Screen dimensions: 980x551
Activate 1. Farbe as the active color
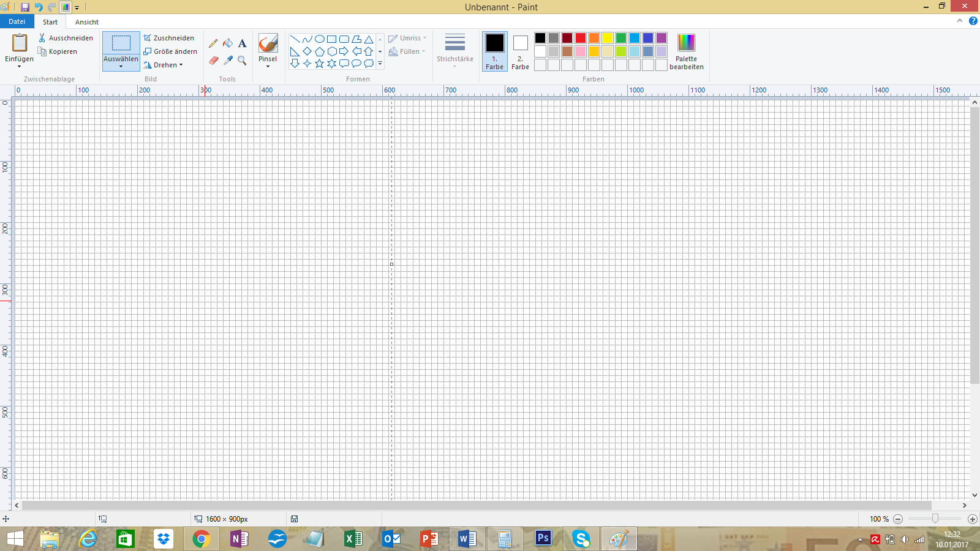(494, 51)
